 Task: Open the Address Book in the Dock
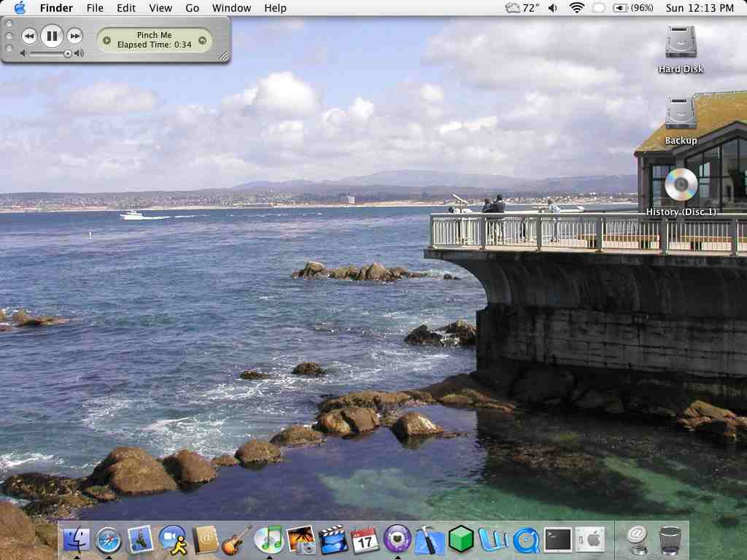(205, 540)
